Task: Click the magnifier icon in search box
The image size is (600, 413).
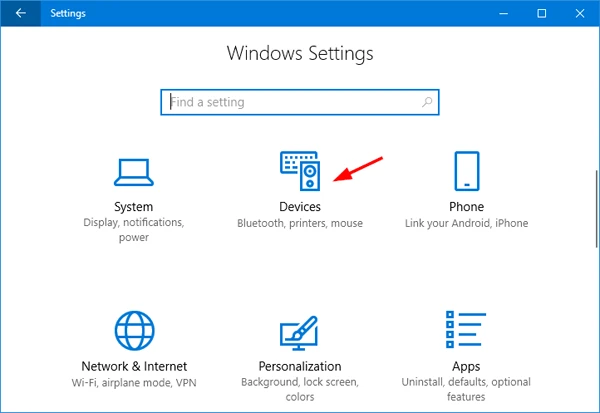Action: (427, 102)
